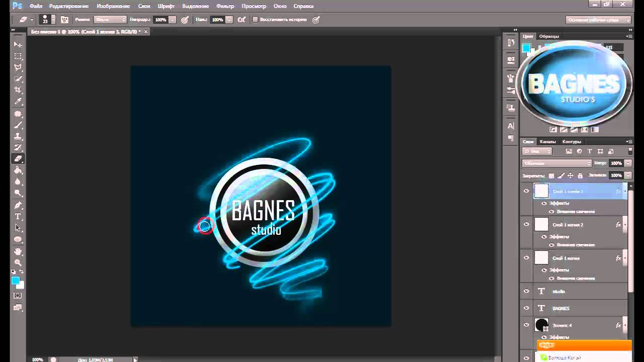Open the workspace switcher dropdown

coord(599,20)
